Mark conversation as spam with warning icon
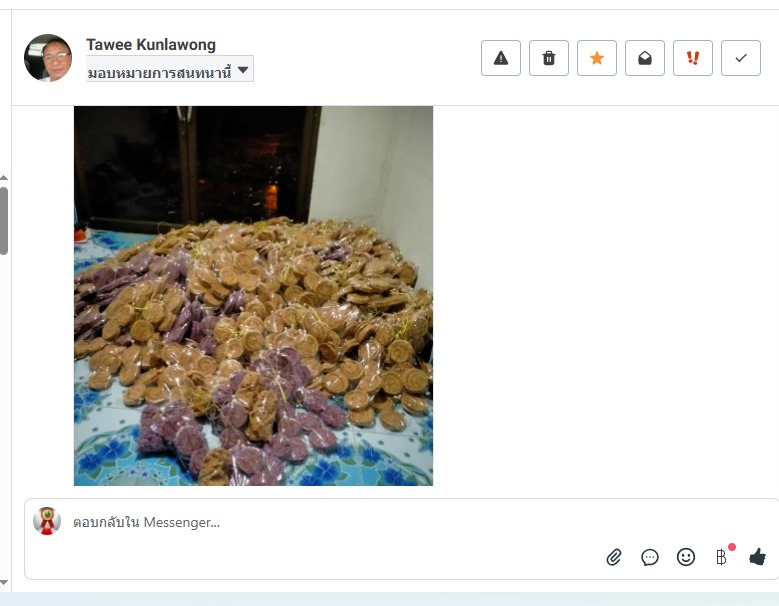The width and height of the screenshot is (779, 606). click(x=501, y=58)
